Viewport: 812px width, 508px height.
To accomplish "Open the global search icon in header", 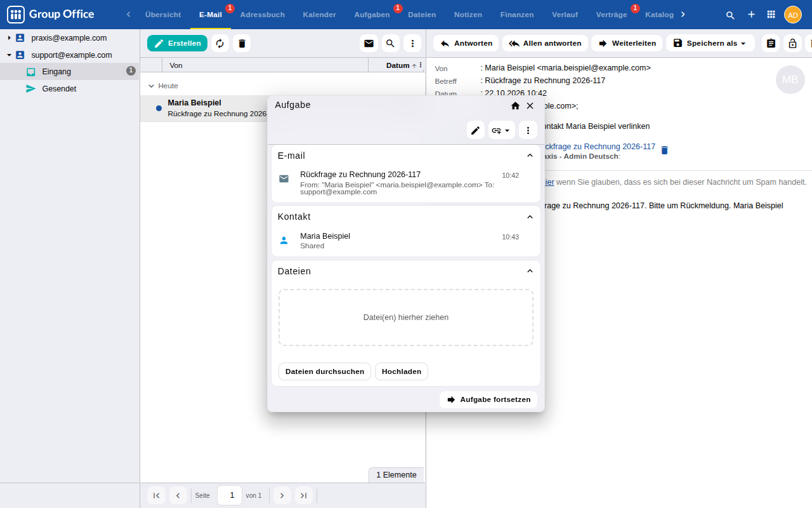I will (x=730, y=15).
